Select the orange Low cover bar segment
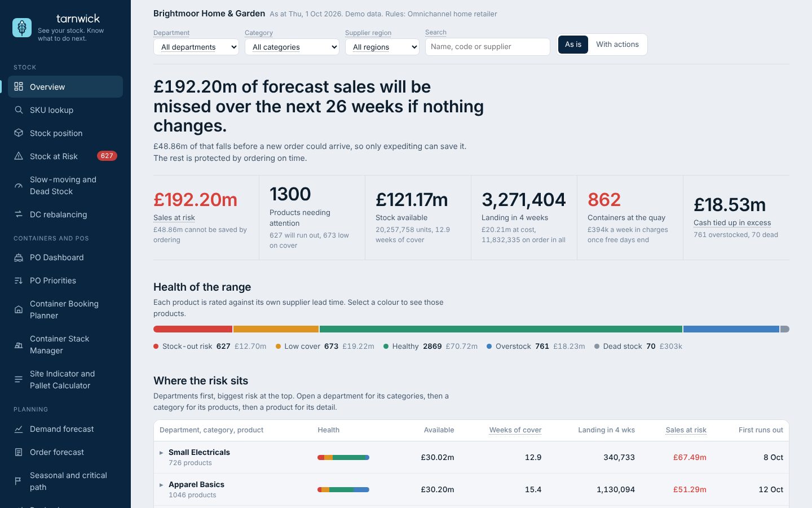This screenshot has height=508, width=812. [276, 329]
